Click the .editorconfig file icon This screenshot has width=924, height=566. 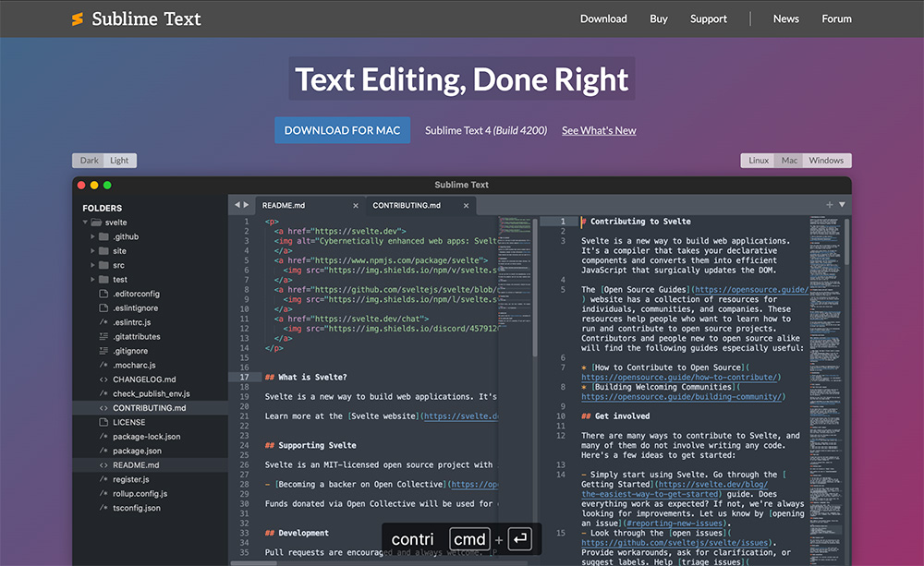click(x=103, y=294)
